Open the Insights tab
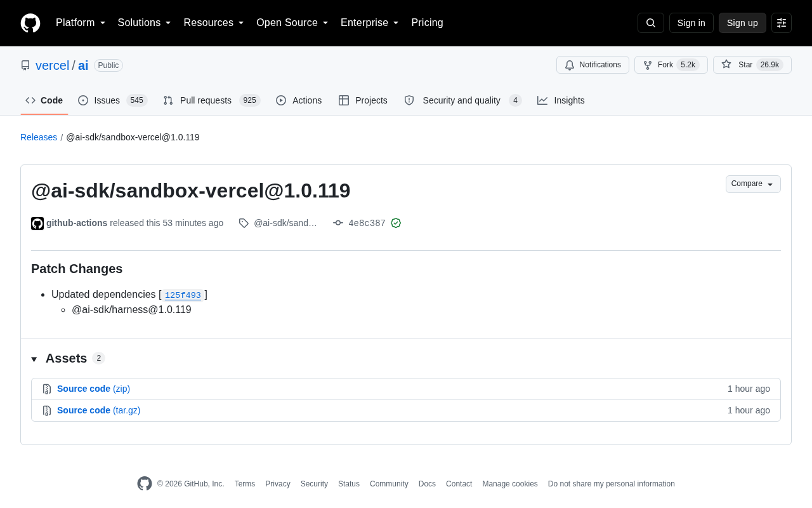This screenshot has height=508, width=812. pos(561,100)
